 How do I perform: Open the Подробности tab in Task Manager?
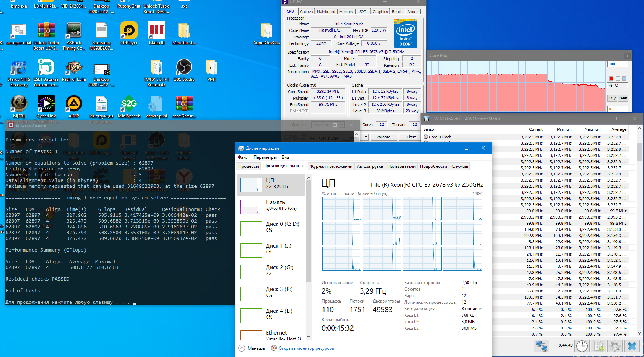(x=433, y=166)
